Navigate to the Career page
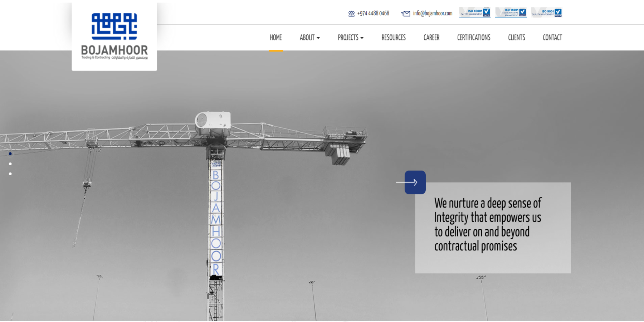This screenshot has height=322, width=644. pos(431,38)
